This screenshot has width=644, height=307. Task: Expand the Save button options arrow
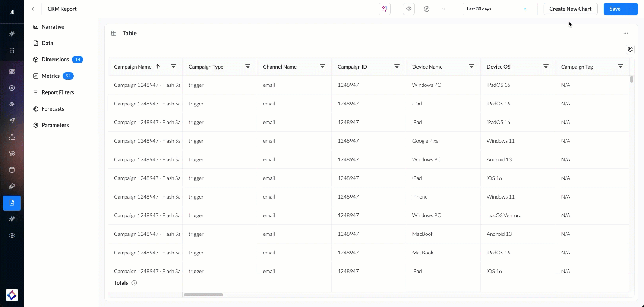[x=632, y=9]
